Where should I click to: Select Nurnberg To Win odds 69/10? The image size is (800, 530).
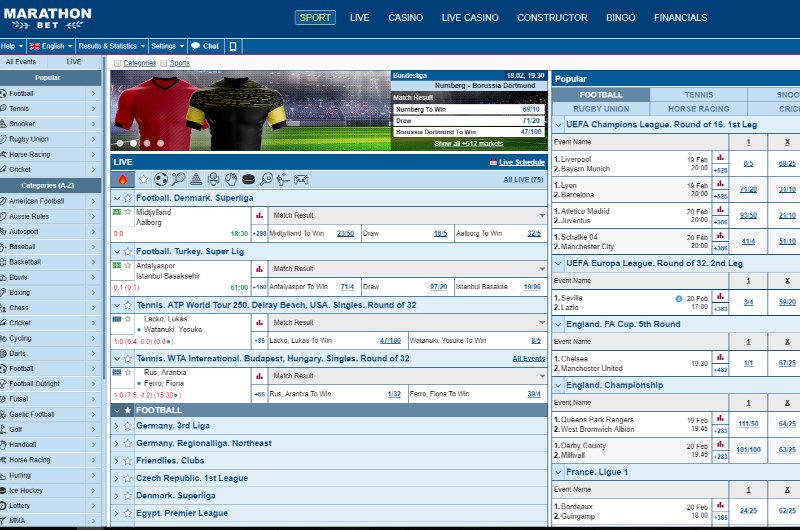[531, 109]
